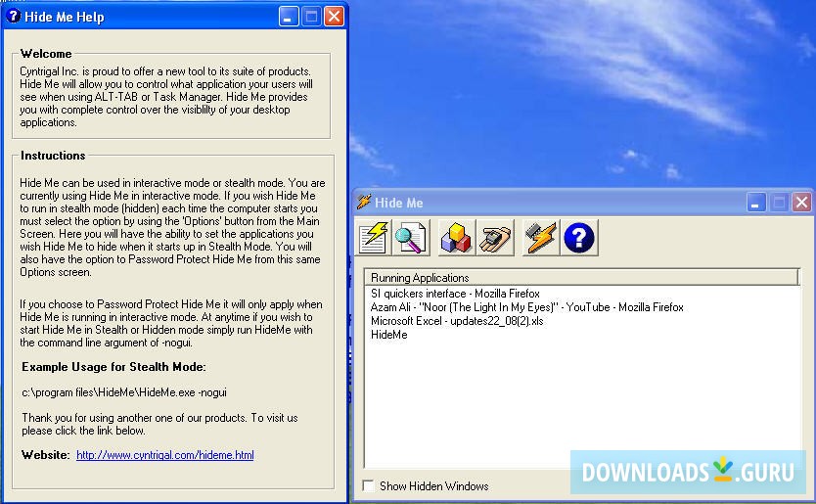Open the cyntrigal.com hideme website link

click(x=165, y=455)
